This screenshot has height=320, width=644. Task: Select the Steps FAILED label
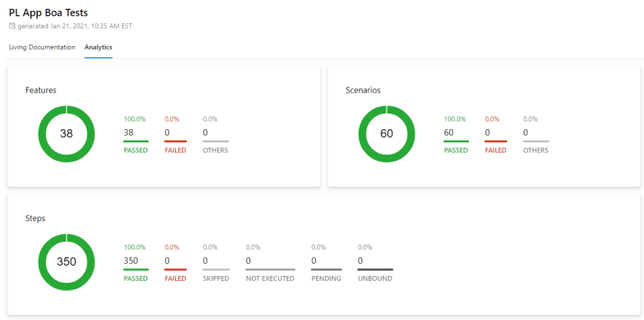click(175, 278)
